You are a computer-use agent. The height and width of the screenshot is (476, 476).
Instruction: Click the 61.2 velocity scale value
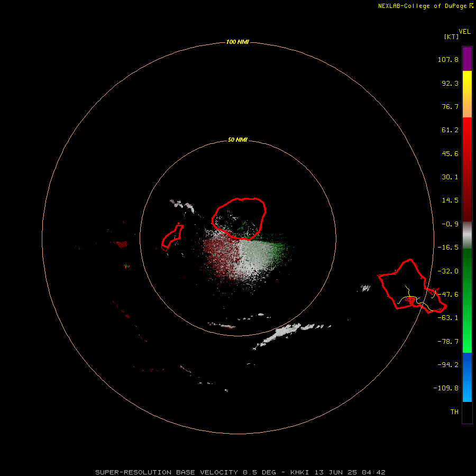450,130
